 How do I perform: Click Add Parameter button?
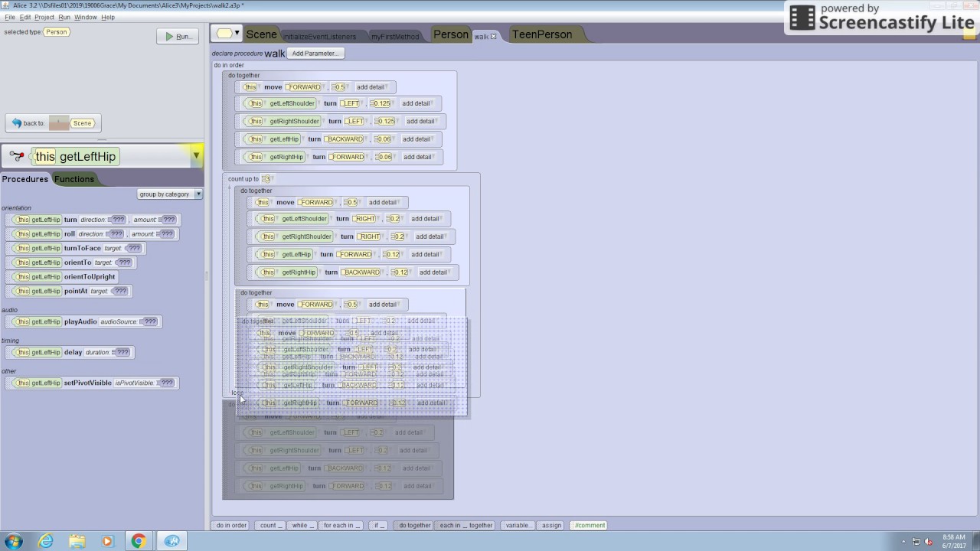point(314,53)
